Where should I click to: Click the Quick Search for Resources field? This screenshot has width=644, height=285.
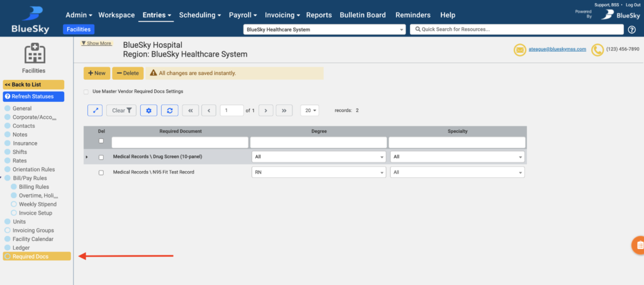click(x=516, y=30)
